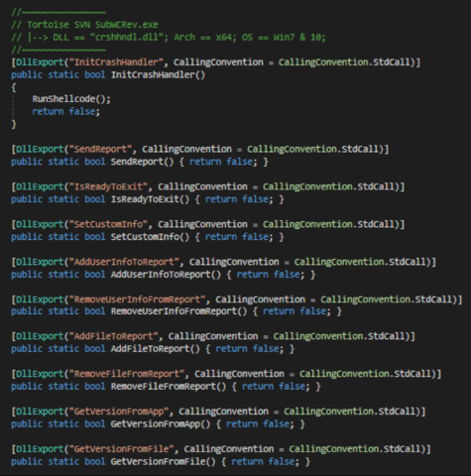Click the InitCrashHandler() method declaration name
The height and width of the screenshot is (476, 471).
click(158, 74)
